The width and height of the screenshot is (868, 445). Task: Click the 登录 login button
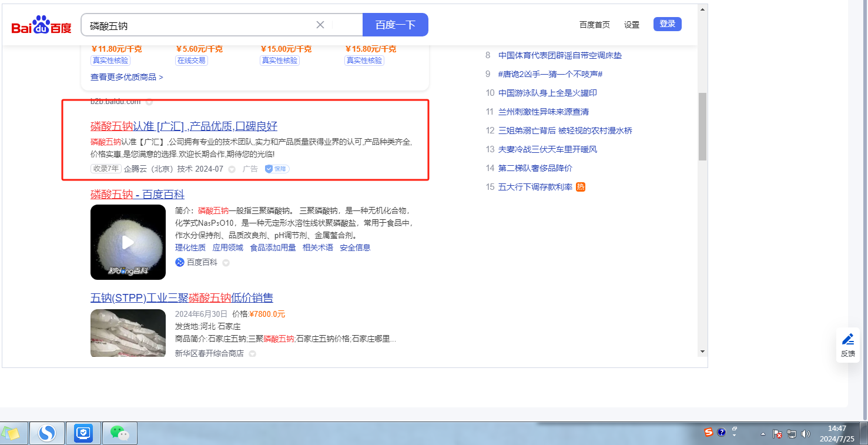(x=667, y=24)
